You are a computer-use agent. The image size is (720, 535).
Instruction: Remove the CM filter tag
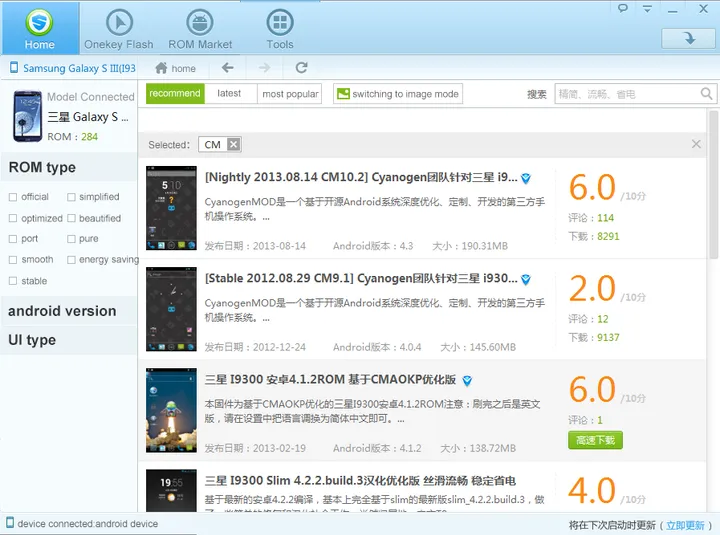[x=233, y=145]
